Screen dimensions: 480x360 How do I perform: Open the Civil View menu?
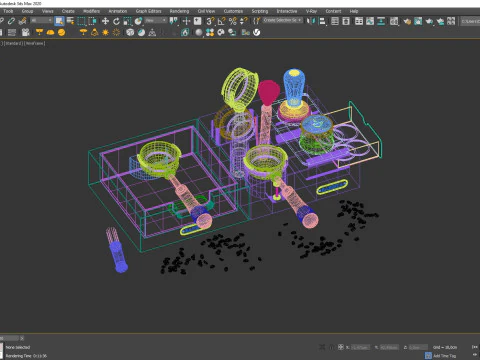click(206, 11)
